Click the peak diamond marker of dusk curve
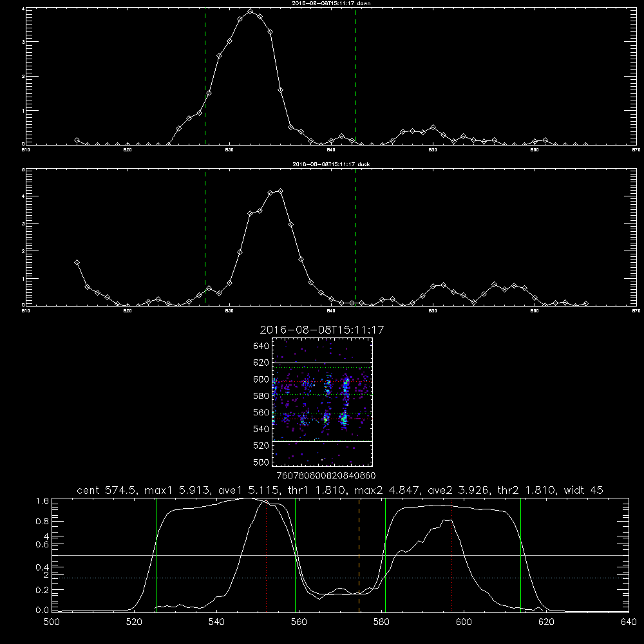 281,191
